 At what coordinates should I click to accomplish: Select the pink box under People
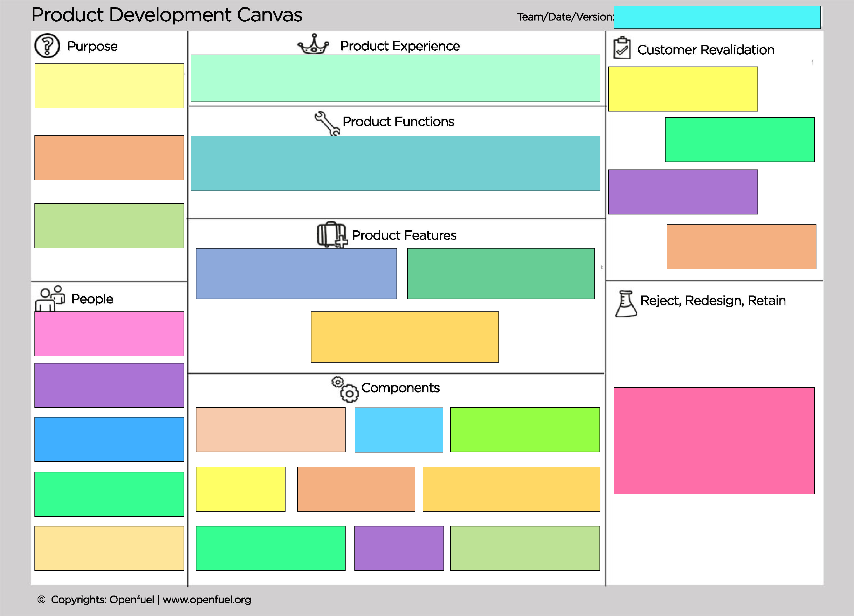(109, 334)
